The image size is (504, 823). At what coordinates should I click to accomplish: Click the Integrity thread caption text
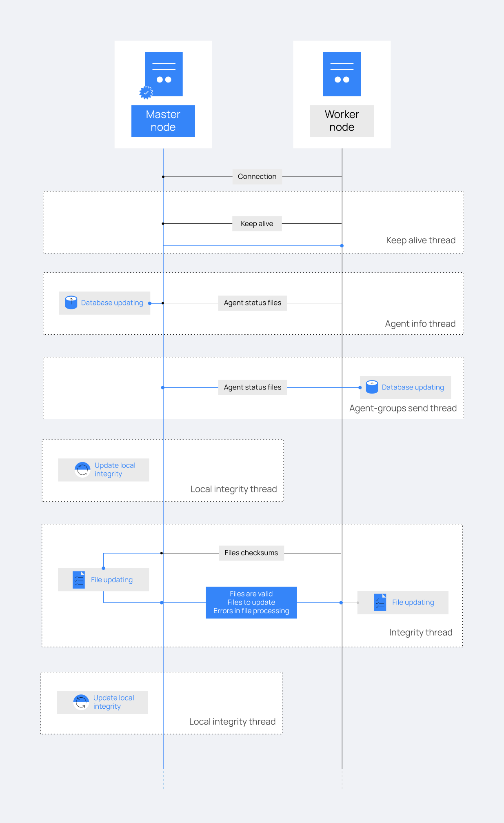tap(421, 632)
